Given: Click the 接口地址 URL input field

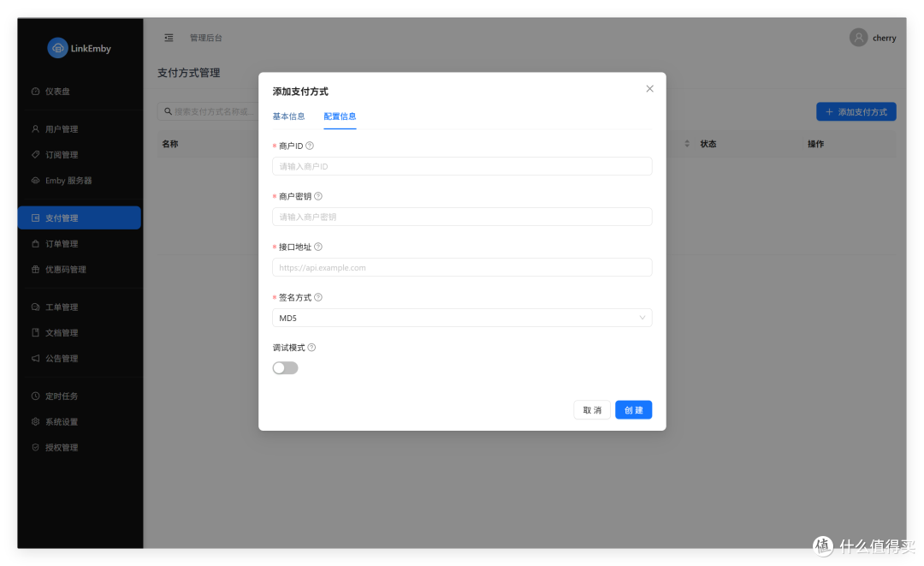Looking at the screenshot, I should click(462, 268).
